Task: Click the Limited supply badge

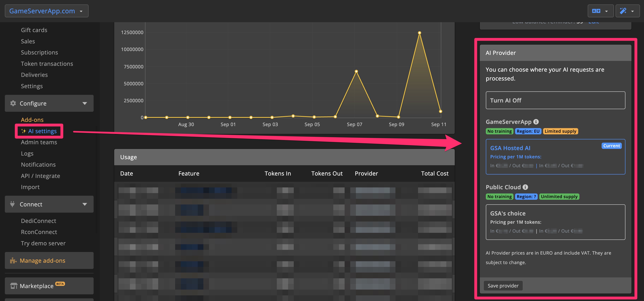Action: (x=560, y=131)
